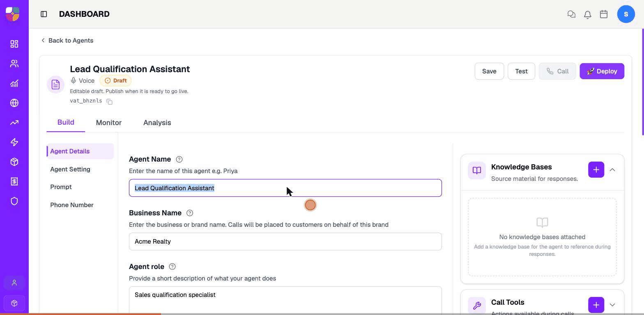Screen dimensions: 644x315
Task: Open the calendar icon in header
Action: tap(604, 14)
